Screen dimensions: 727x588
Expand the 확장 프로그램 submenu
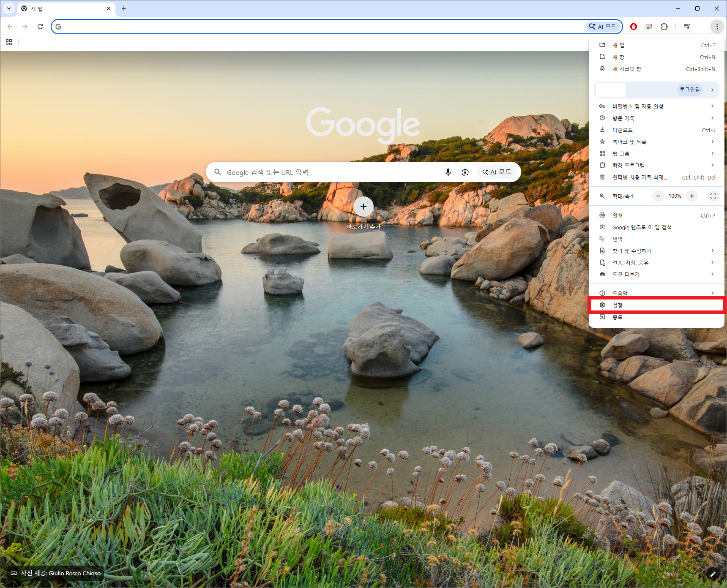[x=657, y=166]
